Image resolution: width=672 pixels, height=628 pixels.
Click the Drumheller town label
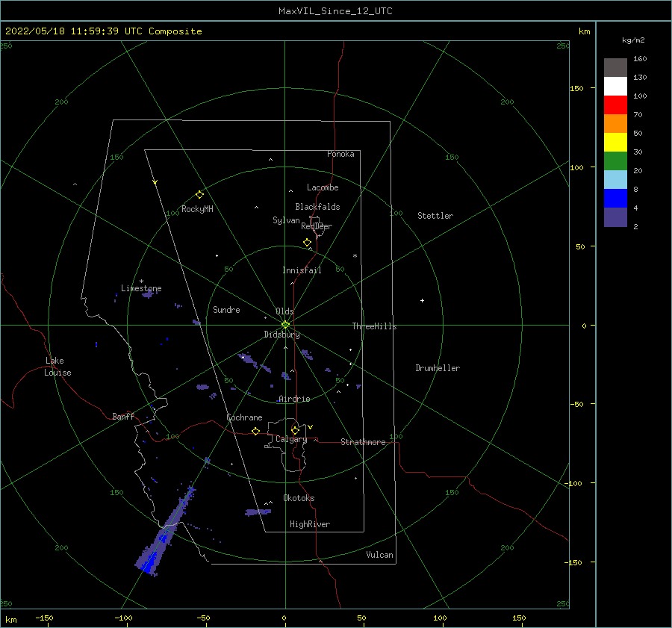[438, 368]
